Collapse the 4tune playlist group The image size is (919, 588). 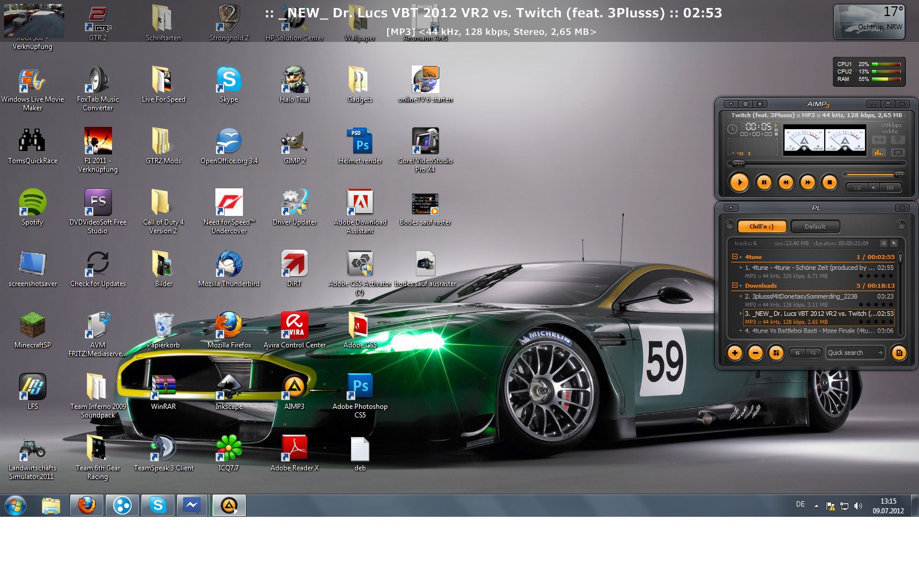[735, 257]
